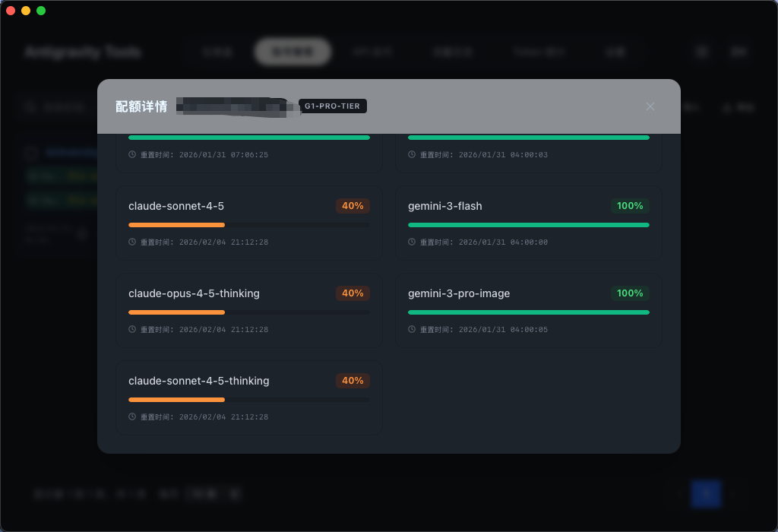The width and height of the screenshot is (778, 532).
Task: Click the non-thinking claude-sonnet-4-5 quota progress bar
Action: coord(249,225)
